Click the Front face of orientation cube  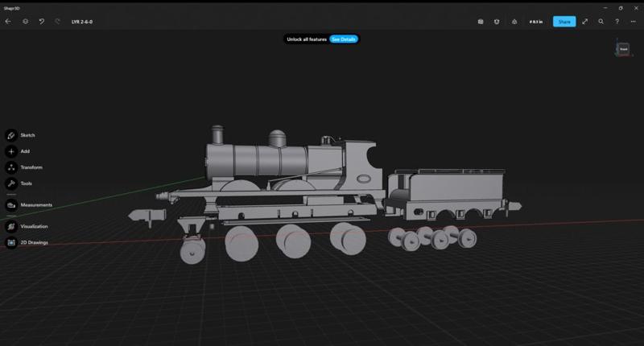pyautogui.click(x=623, y=49)
